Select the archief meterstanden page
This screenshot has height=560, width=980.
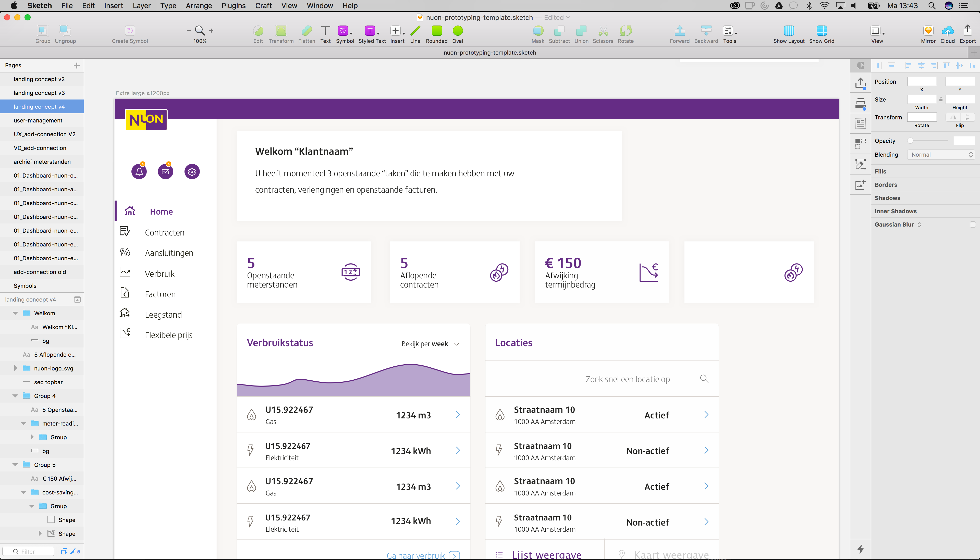pos(42,162)
